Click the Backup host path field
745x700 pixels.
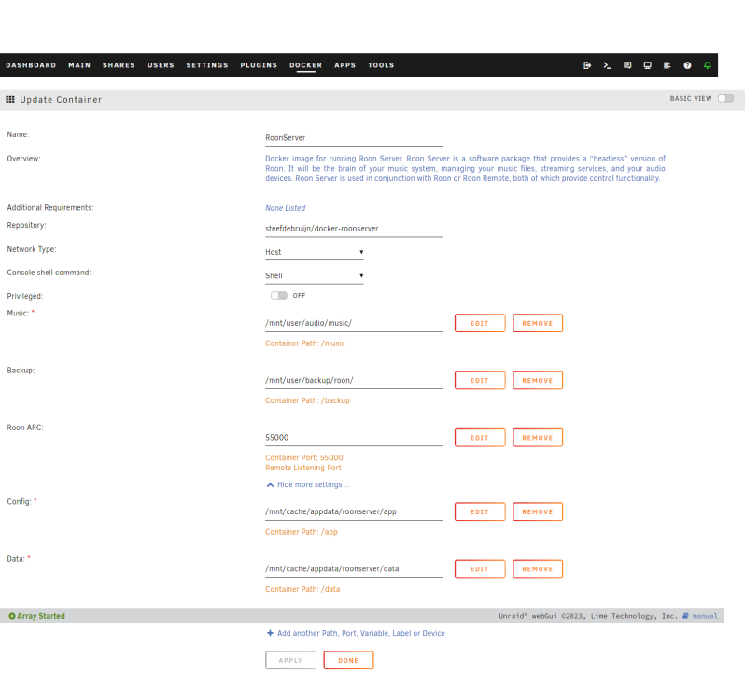coord(354,381)
